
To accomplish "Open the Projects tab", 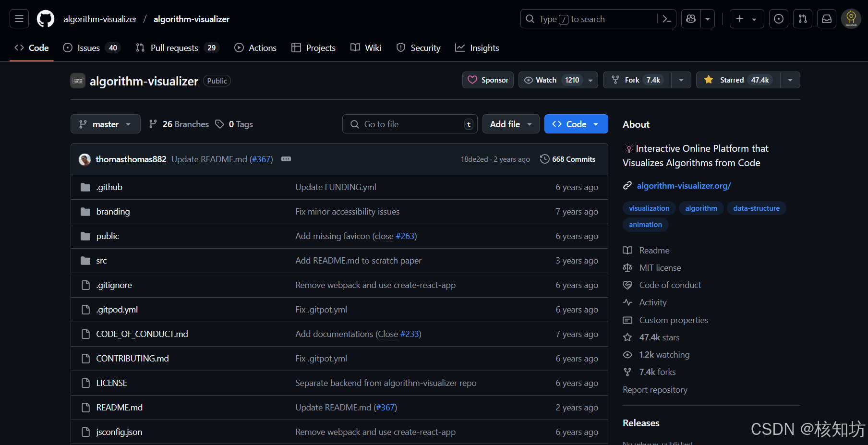I will 313,48.
